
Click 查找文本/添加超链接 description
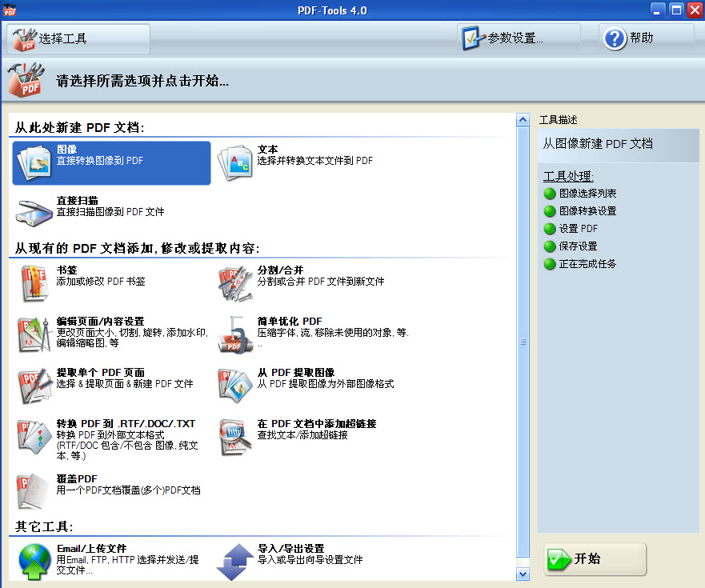click(x=302, y=435)
